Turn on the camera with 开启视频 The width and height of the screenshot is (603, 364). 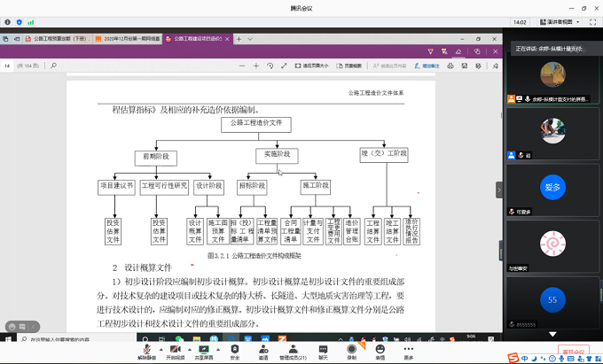click(x=176, y=349)
